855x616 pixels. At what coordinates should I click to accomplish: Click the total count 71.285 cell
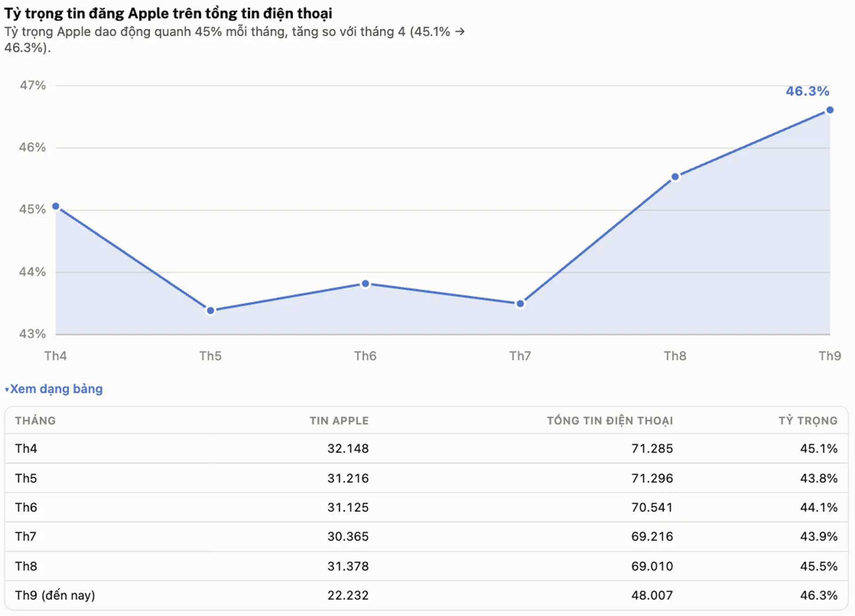click(x=652, y=449)
